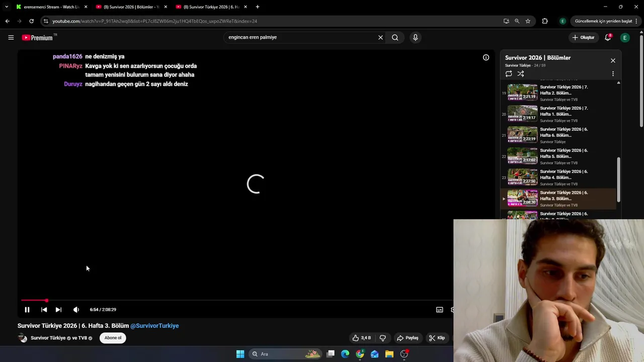644x362 pixels.
Task: Open the Chrome three-dot menu
Action: pos(637,21)
